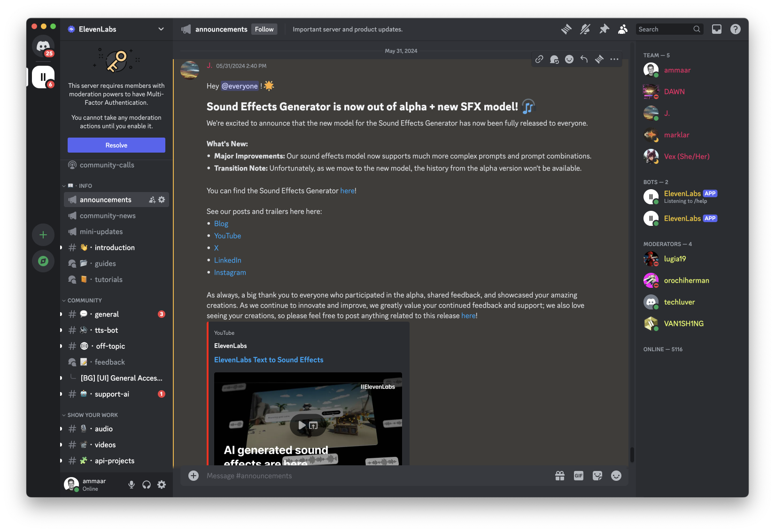775x532 pixels.
Task: Open the community-news channel
Action: click(116, 216)
